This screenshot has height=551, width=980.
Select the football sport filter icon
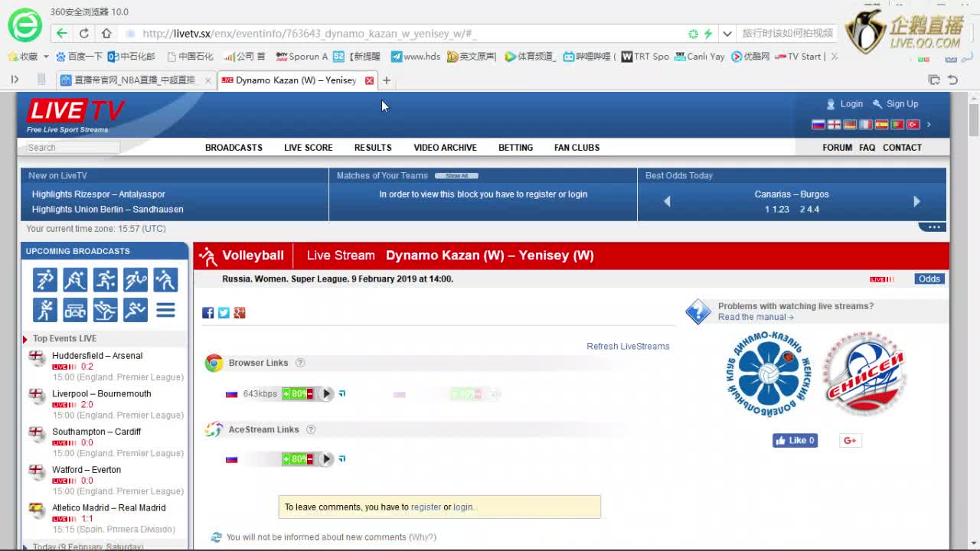click(x=45, y=280)
